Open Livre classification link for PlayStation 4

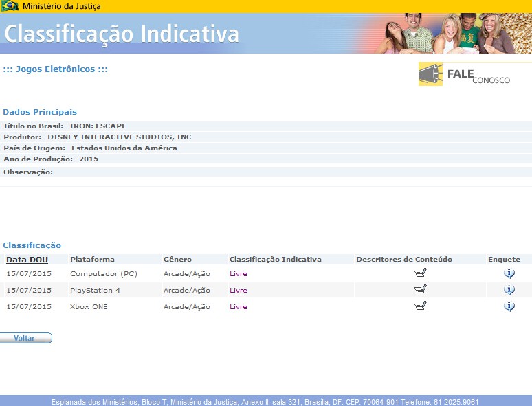click(x=239, y=291)
